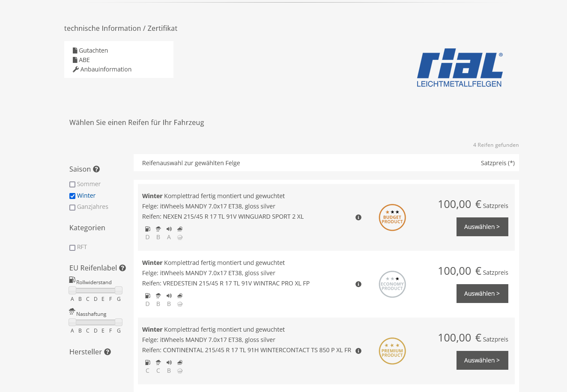Image resolution: width=567 pixels, height=392 pixels.
Task: Click the CONTINENTAL wet grip icon
Action: point(158,362)
